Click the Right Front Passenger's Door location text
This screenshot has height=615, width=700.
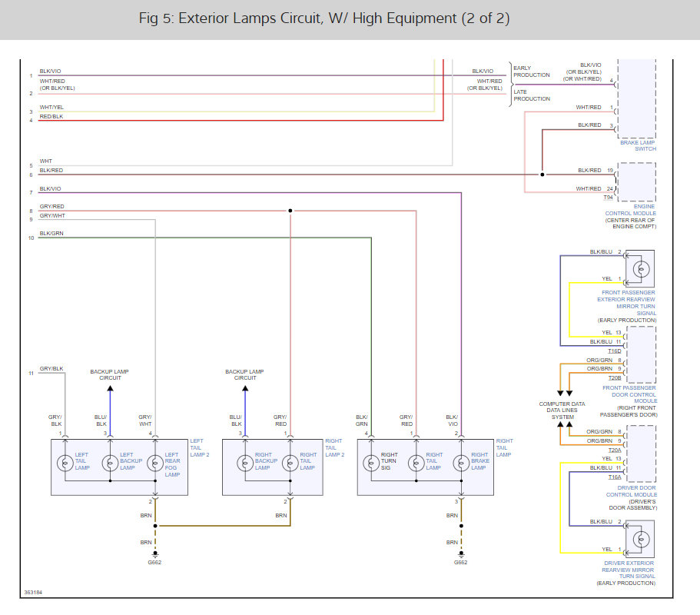coord(629,411)
